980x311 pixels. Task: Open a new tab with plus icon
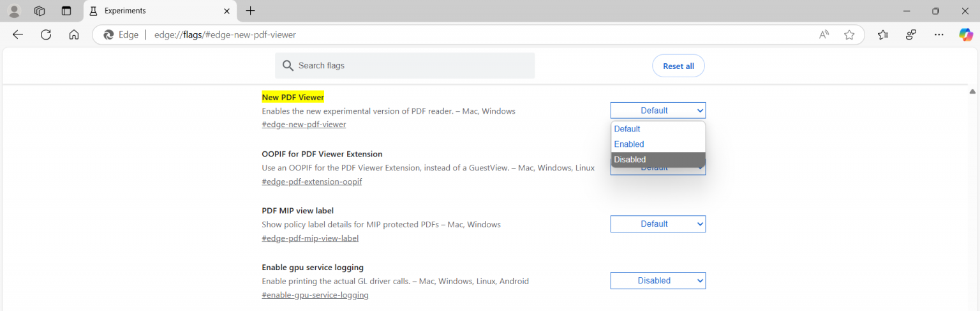251,11
